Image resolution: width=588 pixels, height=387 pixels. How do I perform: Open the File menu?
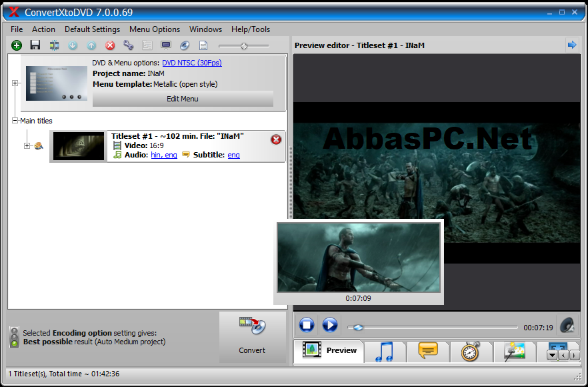coord(17,29)
